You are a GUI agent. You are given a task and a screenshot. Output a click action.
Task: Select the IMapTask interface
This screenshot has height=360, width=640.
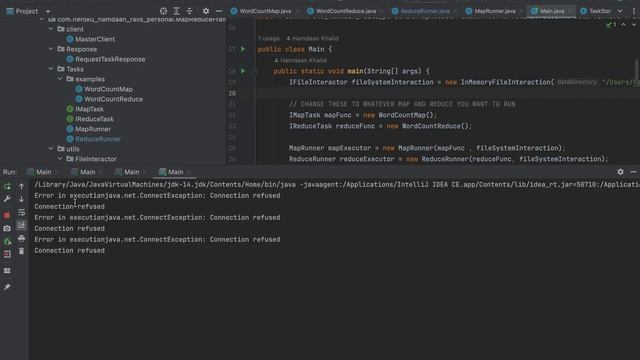click(x=89, y=109)
